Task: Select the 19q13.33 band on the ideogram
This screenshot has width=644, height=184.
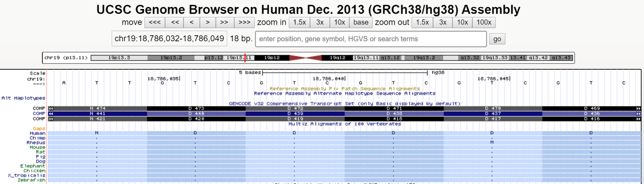Action: [495, 58]
